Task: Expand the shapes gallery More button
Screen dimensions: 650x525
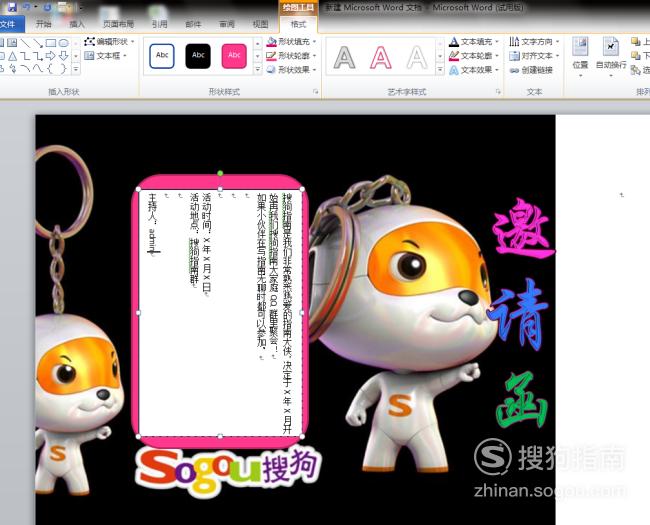Action: point(76,69)
